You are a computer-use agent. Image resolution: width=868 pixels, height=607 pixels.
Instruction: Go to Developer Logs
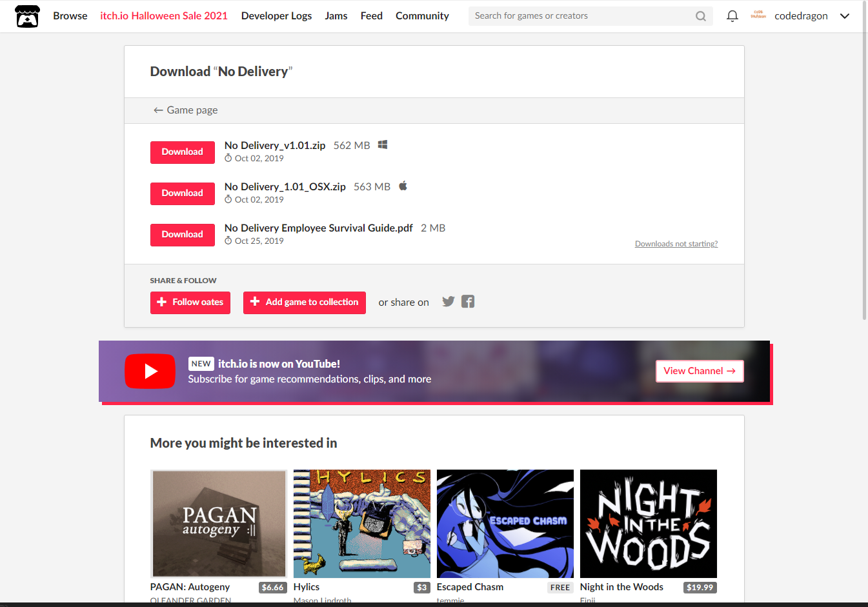tap(276, 16)
